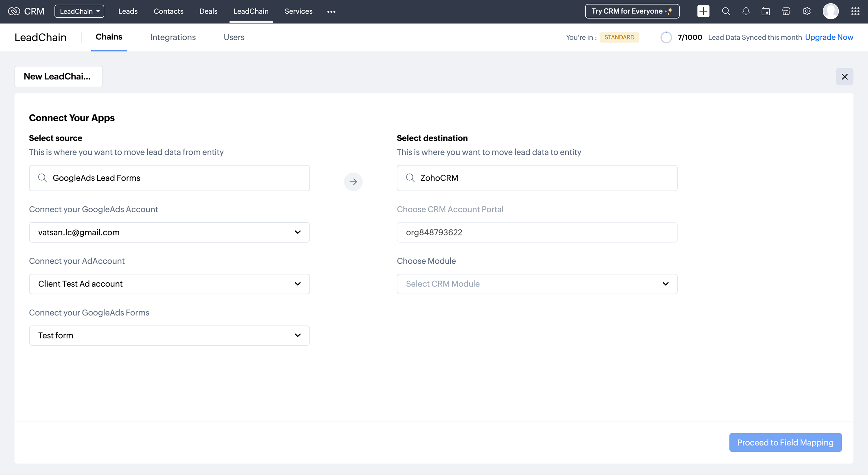Open the search magnifier in top bar
868x475 pixels.
tap(726, 11)
